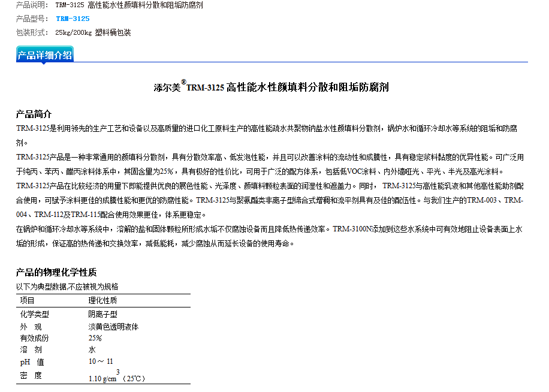Screen dimensions: 549x392
Task: Click the registered trademark symbol after 添尔美
Action: coord(183,82)
